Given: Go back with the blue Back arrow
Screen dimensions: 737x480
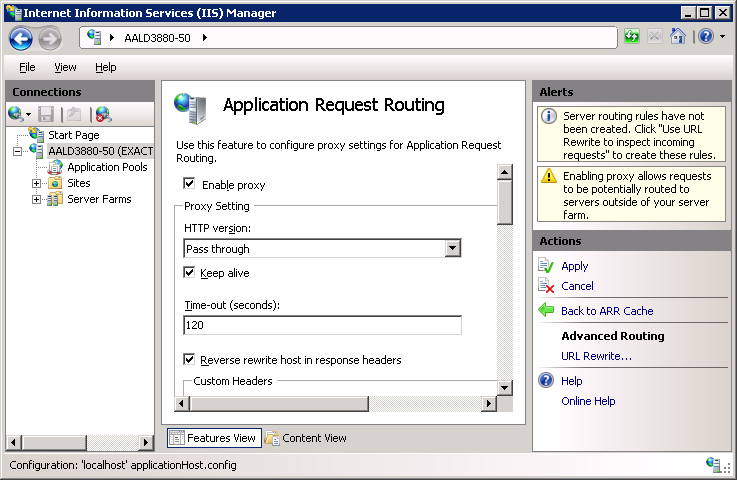Looking at the screenshot, I should point(21,39).
